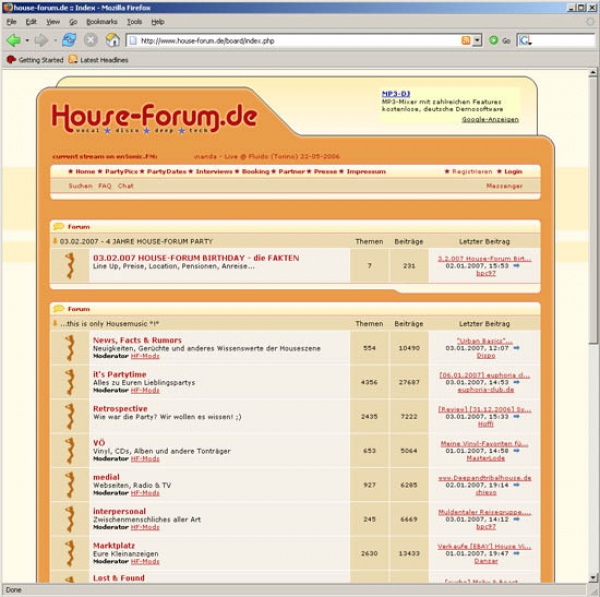600x597 pixels.
Task: Open the Messenger link
Action: [x=504, y=186]
